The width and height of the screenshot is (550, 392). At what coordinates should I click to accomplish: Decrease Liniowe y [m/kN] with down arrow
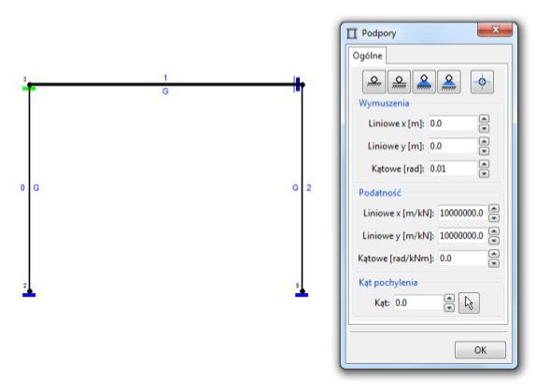pyautogui.click(x=494, y=241)
